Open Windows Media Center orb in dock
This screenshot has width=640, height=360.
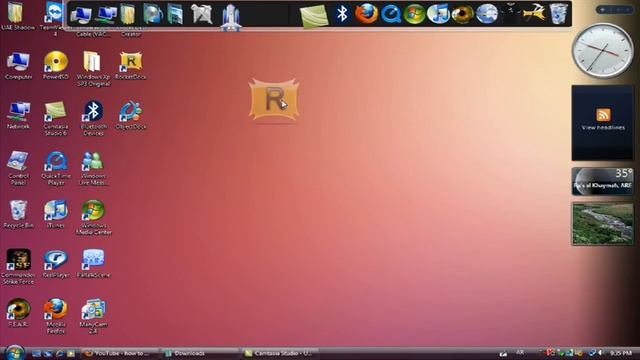414,14
